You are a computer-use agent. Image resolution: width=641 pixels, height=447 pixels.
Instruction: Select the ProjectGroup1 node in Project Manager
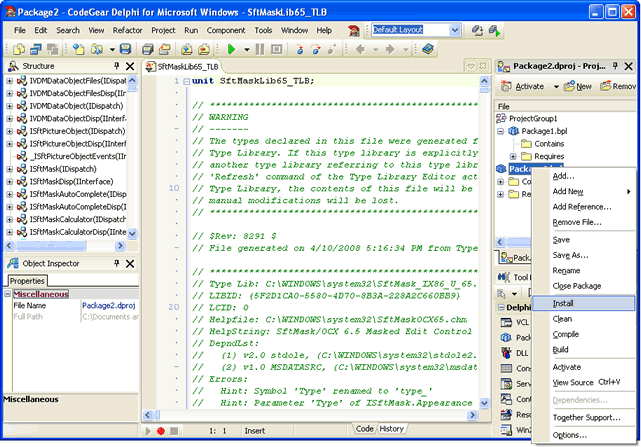point(533,119)
